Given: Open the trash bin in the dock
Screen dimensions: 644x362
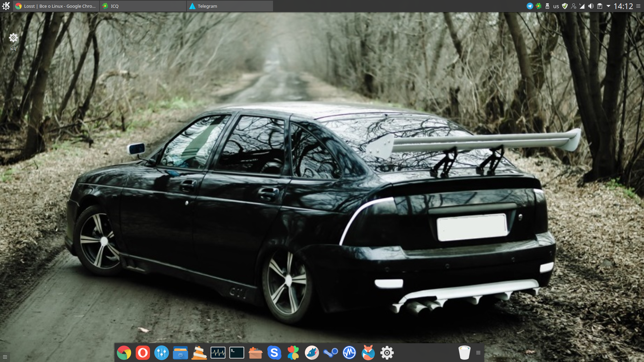Looking at the screenshot, I should [x=464, y=353].
